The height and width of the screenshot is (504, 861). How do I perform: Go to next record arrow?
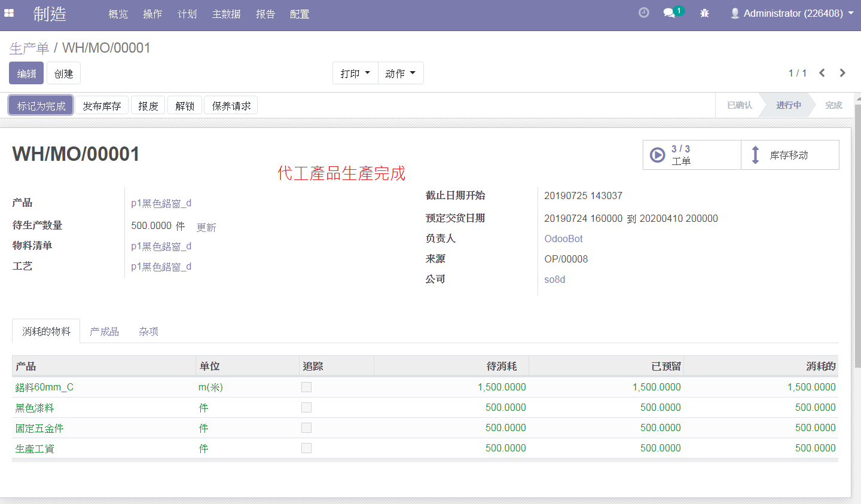point(842,73)
